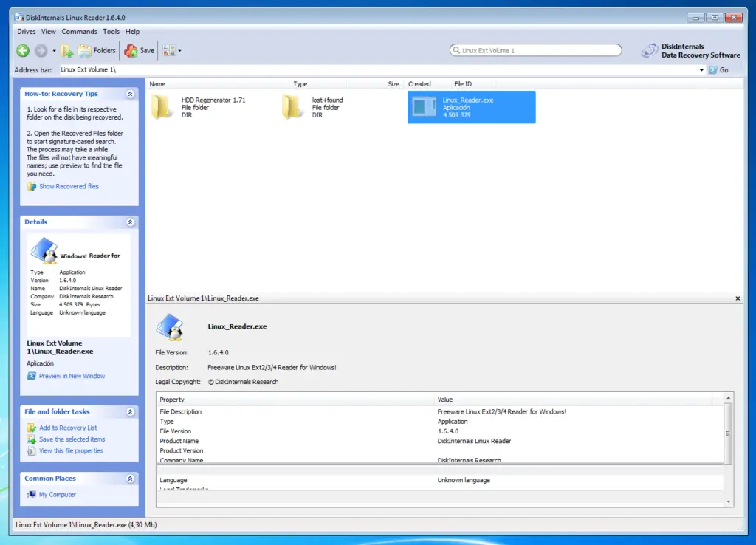The image size is (756, 545).
Task: Click the properties list scroll down arrow
Action: click(x=728, y=501)
